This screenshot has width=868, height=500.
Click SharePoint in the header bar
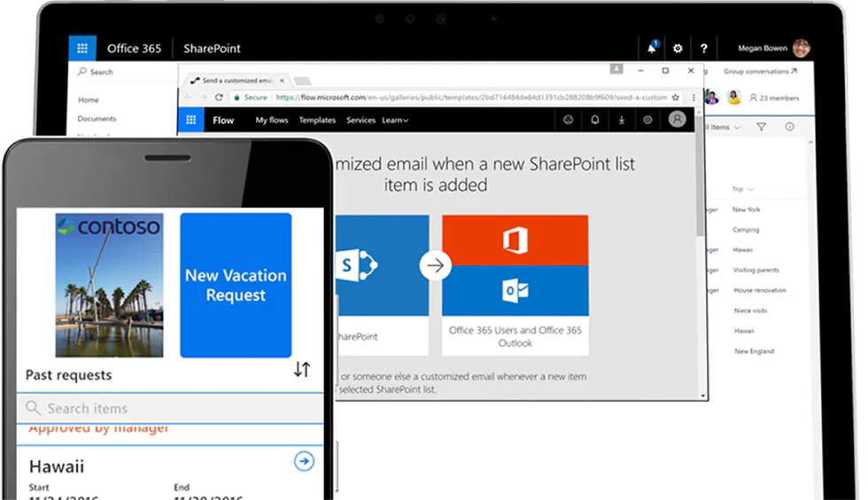(x=212, y=48)
